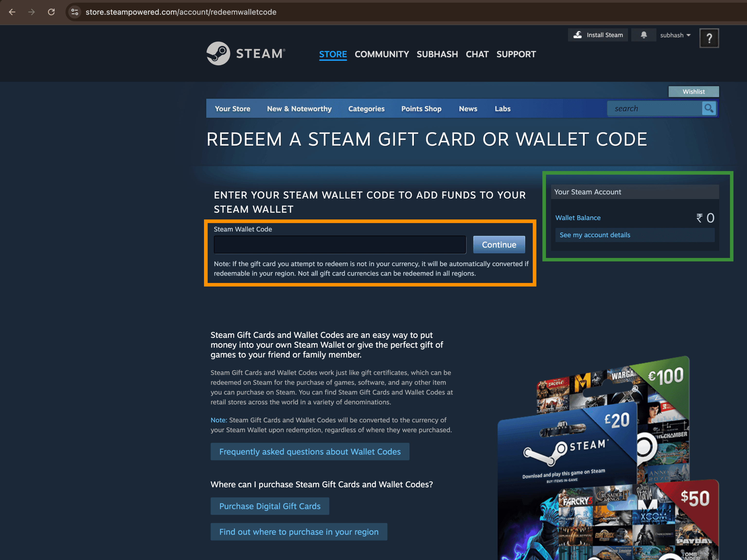Click the Steam Wallet Code input field

pos(340,245)
